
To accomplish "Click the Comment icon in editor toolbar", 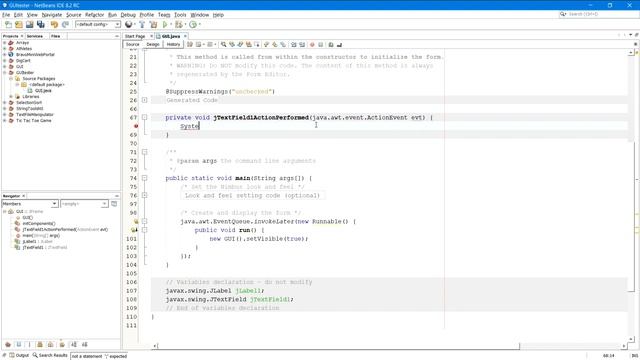I will pyautogui.click(x=331, y=44).
